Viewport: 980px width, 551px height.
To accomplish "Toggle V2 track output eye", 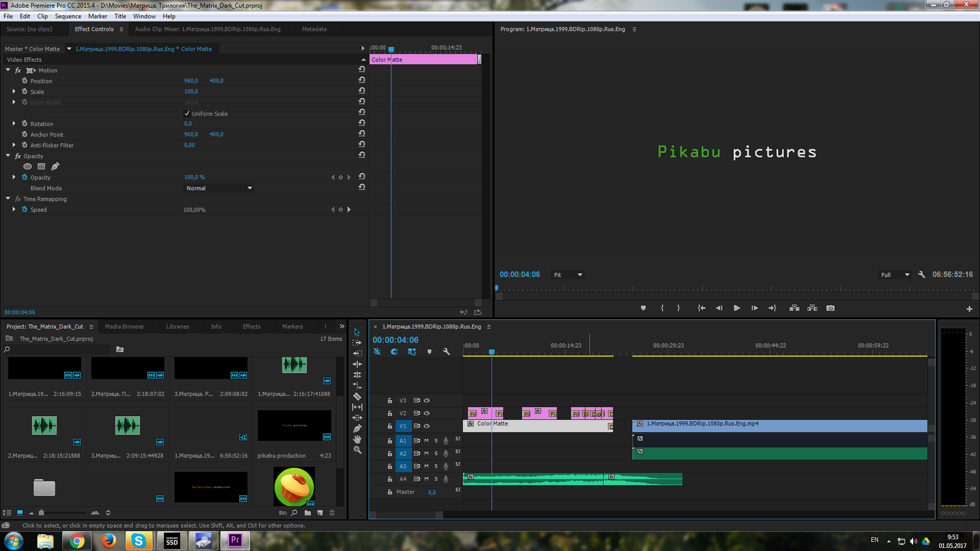I will click(427, 413).
